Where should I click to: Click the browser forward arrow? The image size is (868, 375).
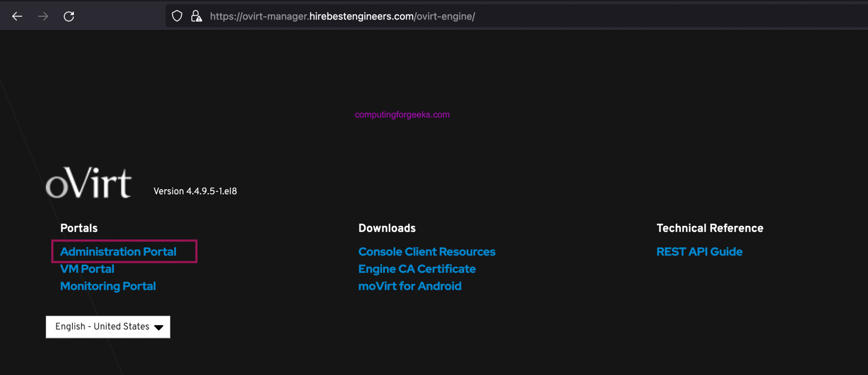[x=43, y=17]
